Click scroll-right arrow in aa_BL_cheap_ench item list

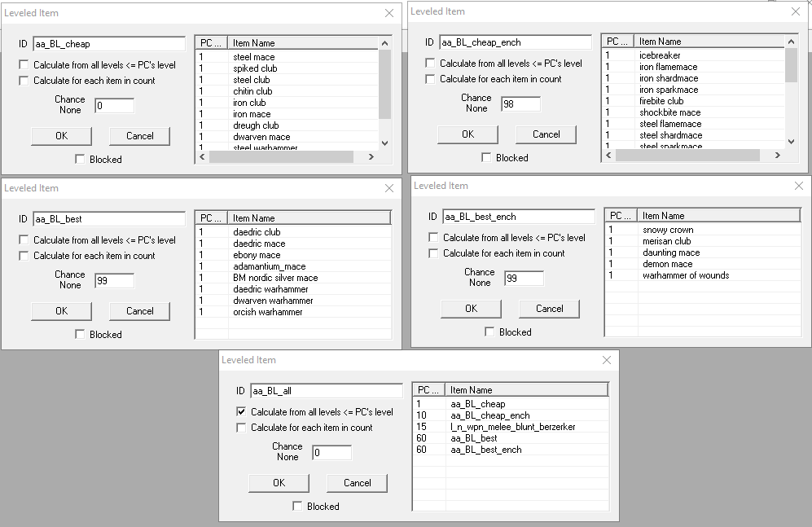pos(777,155)
